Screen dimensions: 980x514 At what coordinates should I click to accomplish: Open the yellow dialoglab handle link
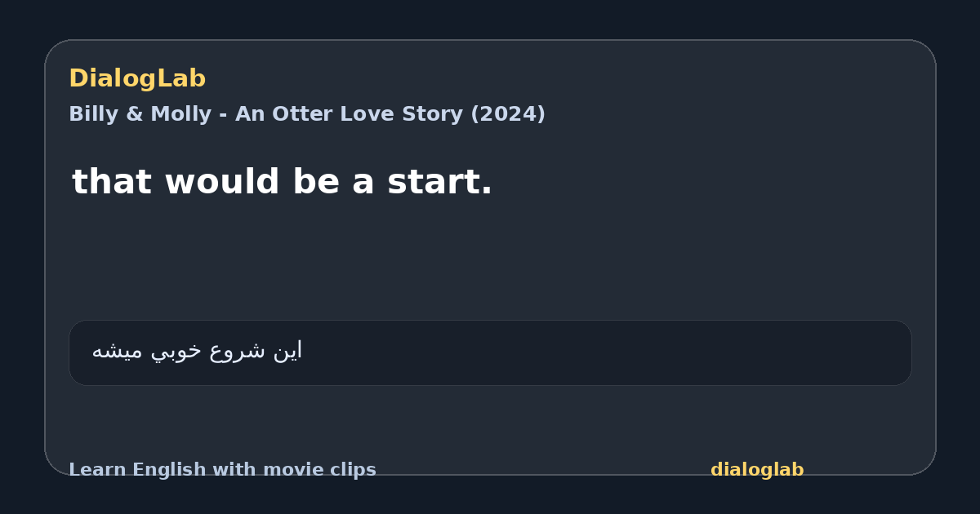757,470
